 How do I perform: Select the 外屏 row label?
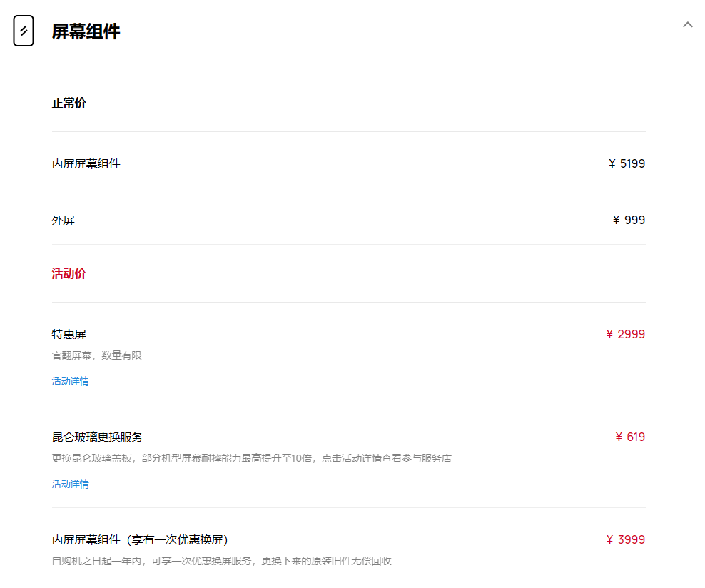click(63, 220)
